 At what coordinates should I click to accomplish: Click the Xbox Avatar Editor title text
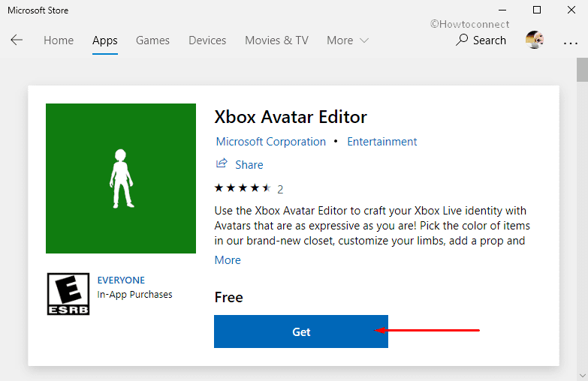point(291,117)
